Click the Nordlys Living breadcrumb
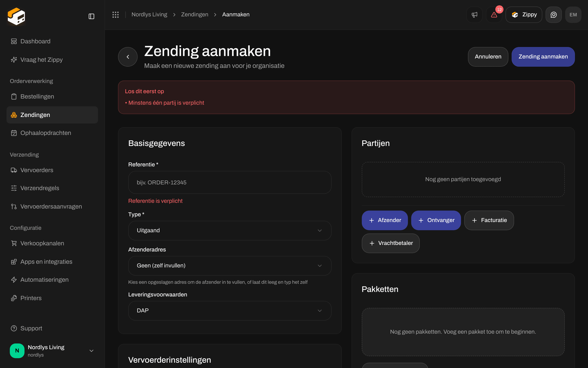Image resolution: width=588 pixels, height=368 pixels. coord(149,15)
